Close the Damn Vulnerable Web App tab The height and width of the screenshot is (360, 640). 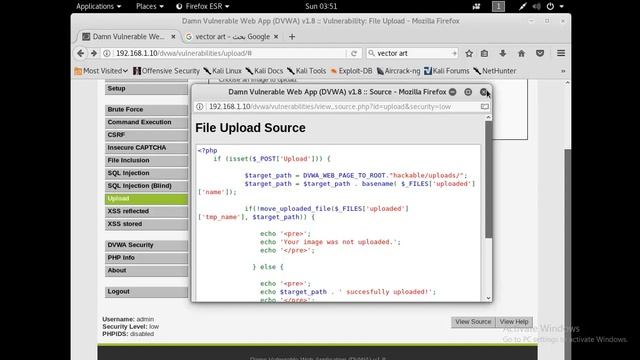pyautogui.click(x=173, y=37)
